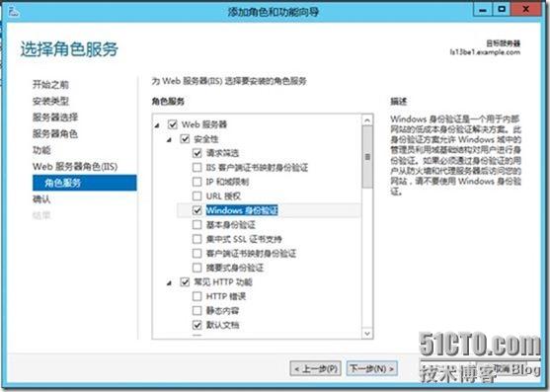
Task: Switch to the 功能 step
Action: (41, 150)
